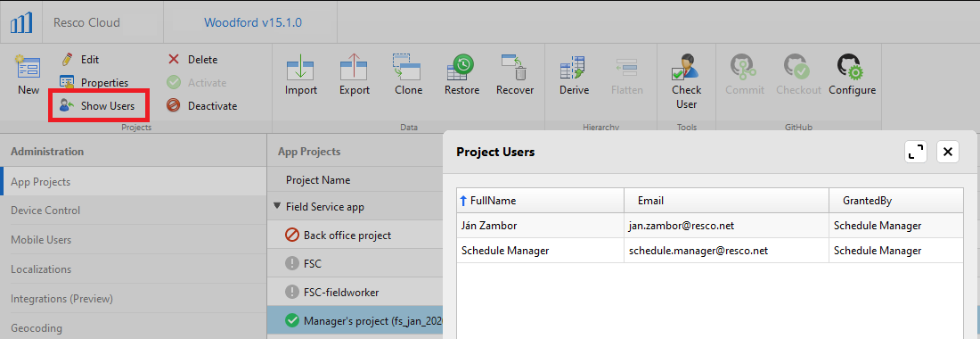The image size is (980, 339).
Task: Click the greyed Activate command
Action: point(196,83)
